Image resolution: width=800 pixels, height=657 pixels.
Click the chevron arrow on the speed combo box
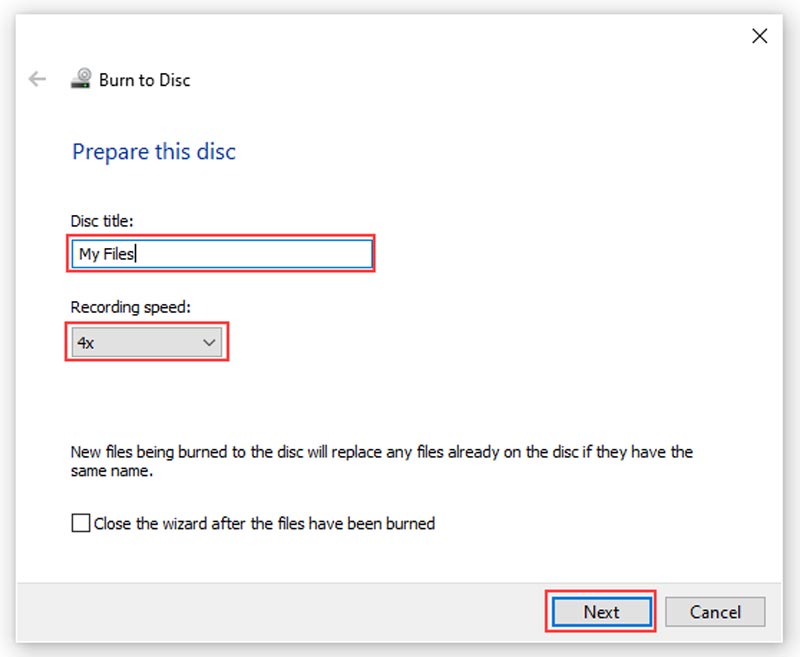(209, 342)
